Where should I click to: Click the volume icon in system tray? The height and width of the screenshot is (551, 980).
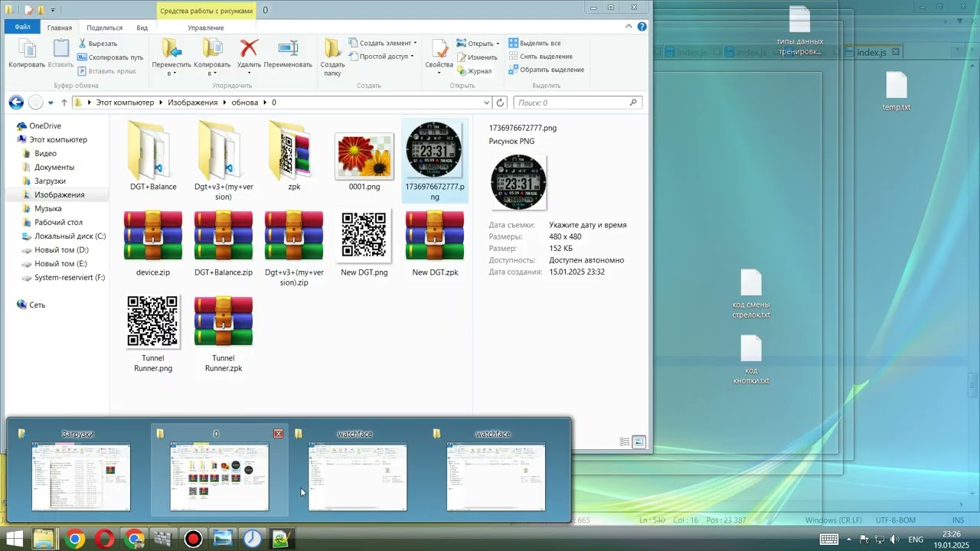[895, 540]
